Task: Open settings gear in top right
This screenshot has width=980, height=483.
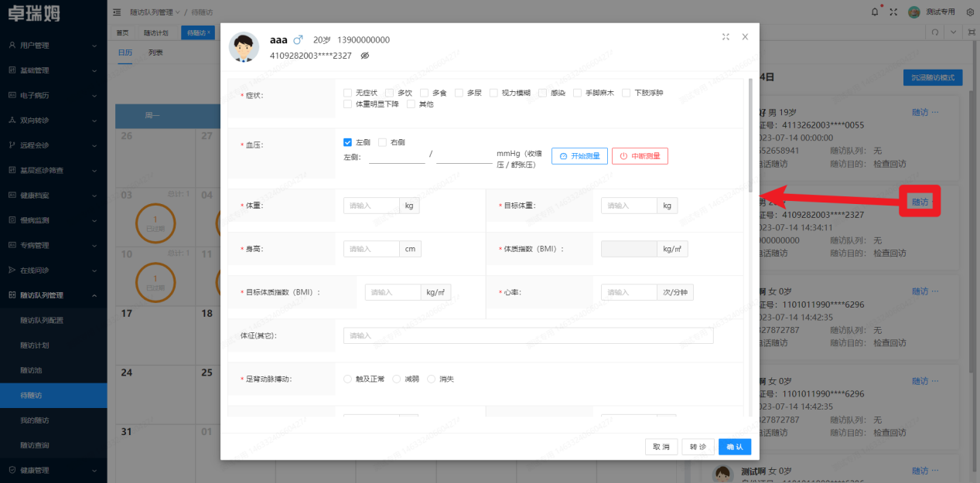Action: [x=971, y=12]
